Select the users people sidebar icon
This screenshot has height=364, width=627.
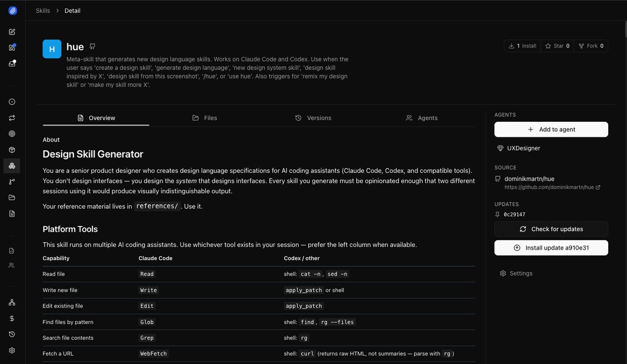coord(12,265)
